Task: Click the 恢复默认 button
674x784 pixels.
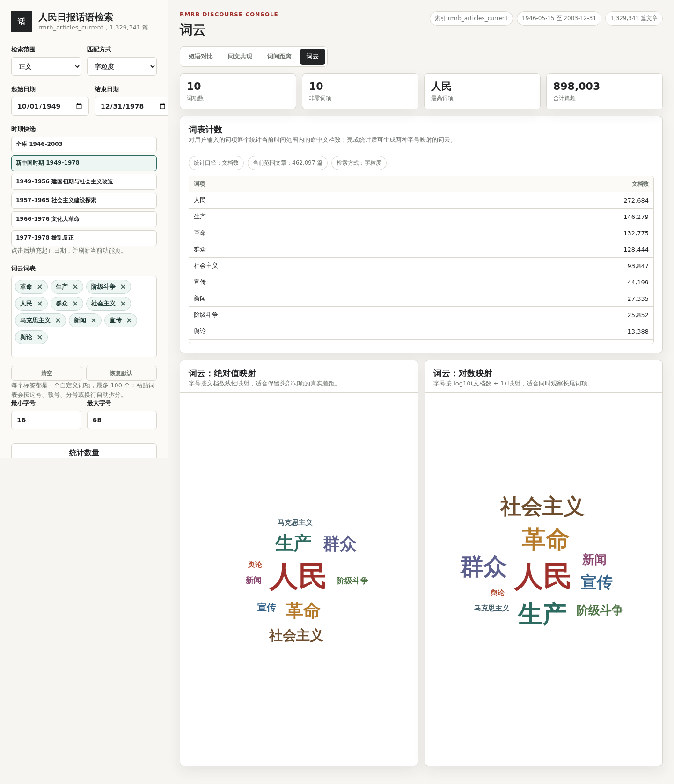Action: coord(121,373)
